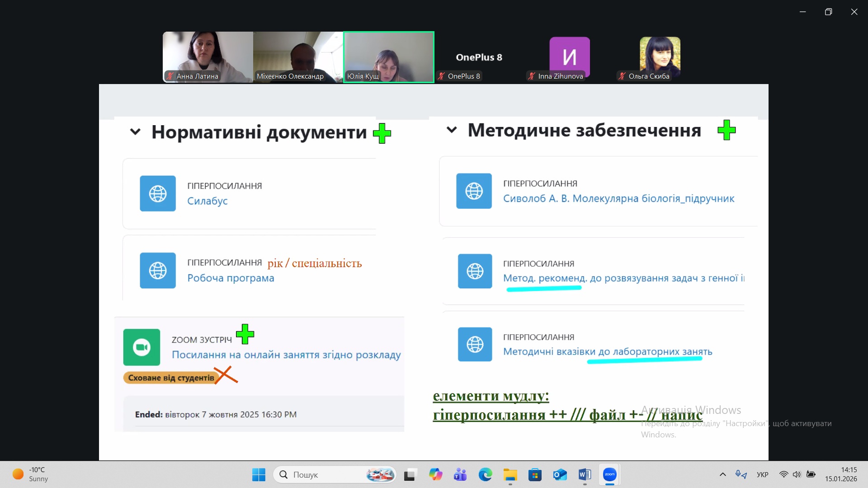Click the globe icon beside Робоча програма

[x=158, y=270]
